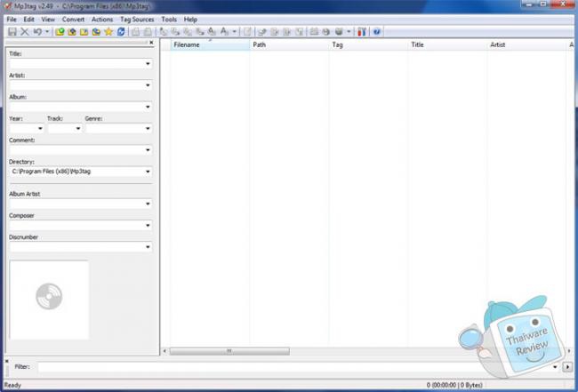Open the File menu
Image resolution: width=578 pixels, height=392 pixels.
(12, 20)
